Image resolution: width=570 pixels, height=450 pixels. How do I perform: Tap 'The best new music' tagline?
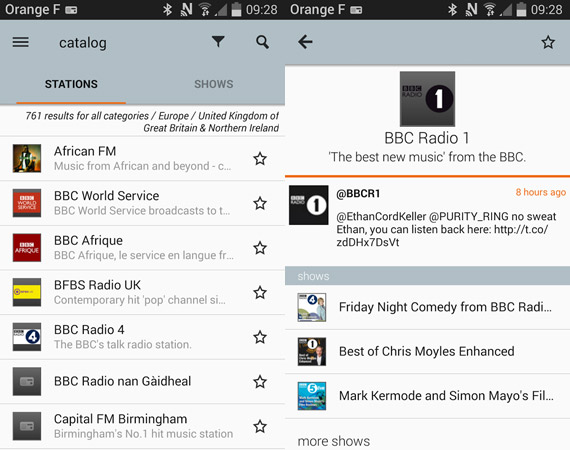(427, 157)
